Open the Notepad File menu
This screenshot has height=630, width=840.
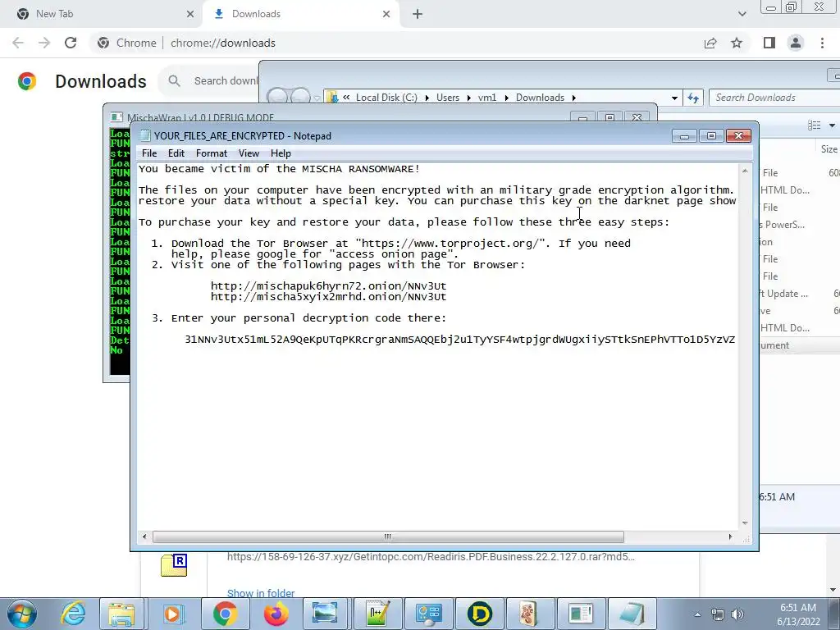149,153
